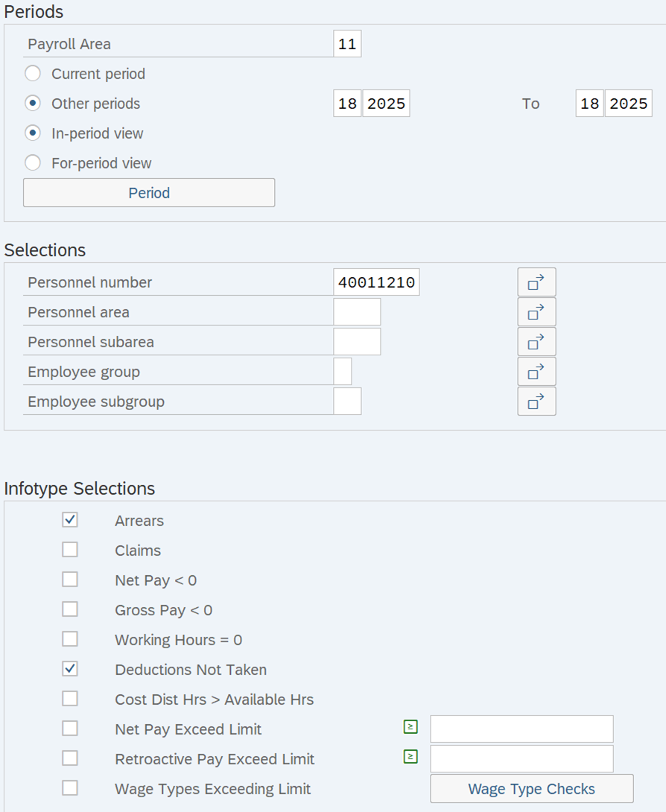Check Gross Pay < 0
Viewport: 666px width, 812px height.
(x=70, y=609)
